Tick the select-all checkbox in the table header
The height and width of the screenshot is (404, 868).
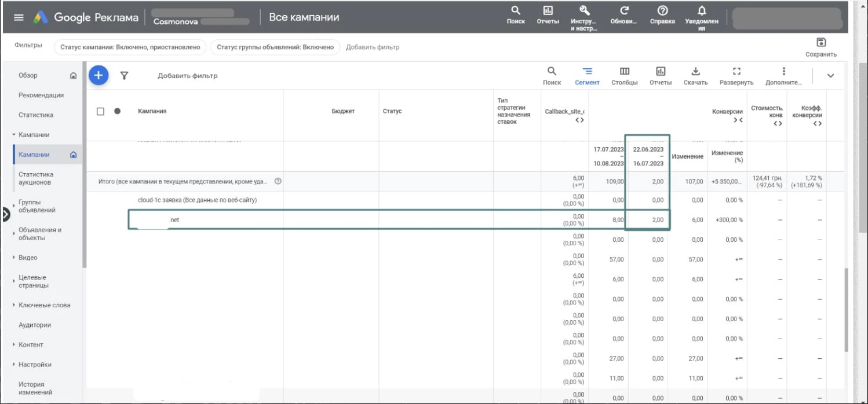coord(100,111)
